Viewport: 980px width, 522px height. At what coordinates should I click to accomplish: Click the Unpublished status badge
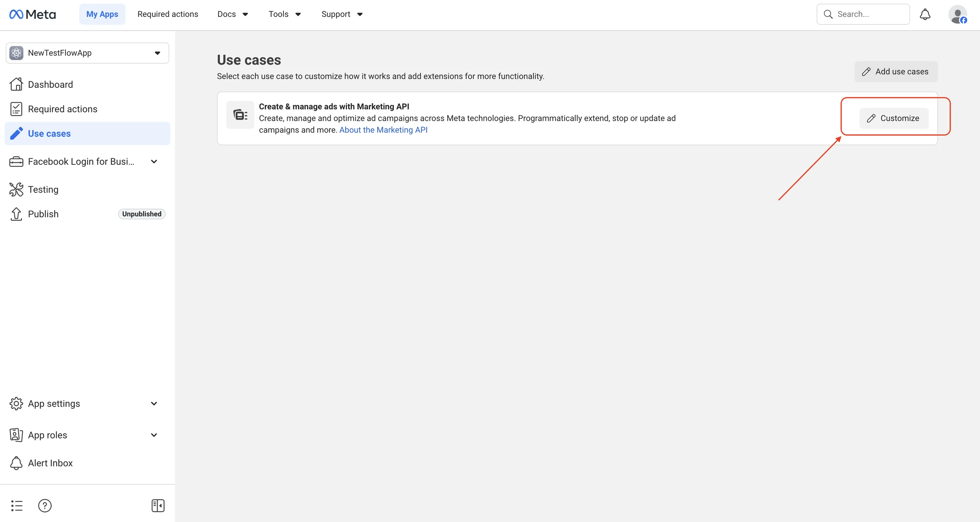142,214
